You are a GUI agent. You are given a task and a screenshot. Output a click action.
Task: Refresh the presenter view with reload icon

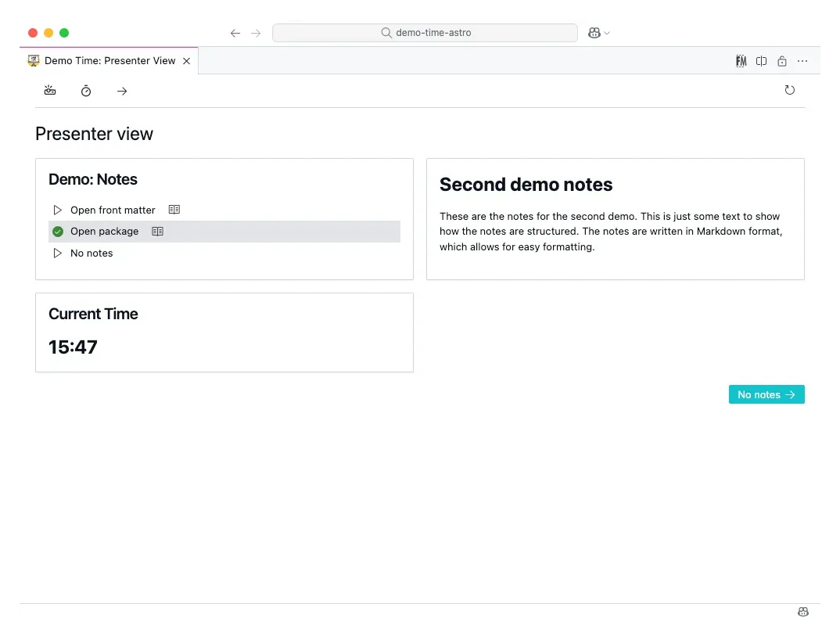[x=790, y=89]
